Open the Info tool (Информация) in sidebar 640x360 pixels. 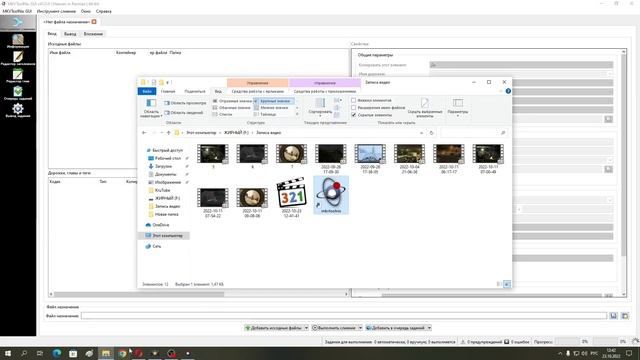[18, 41]
